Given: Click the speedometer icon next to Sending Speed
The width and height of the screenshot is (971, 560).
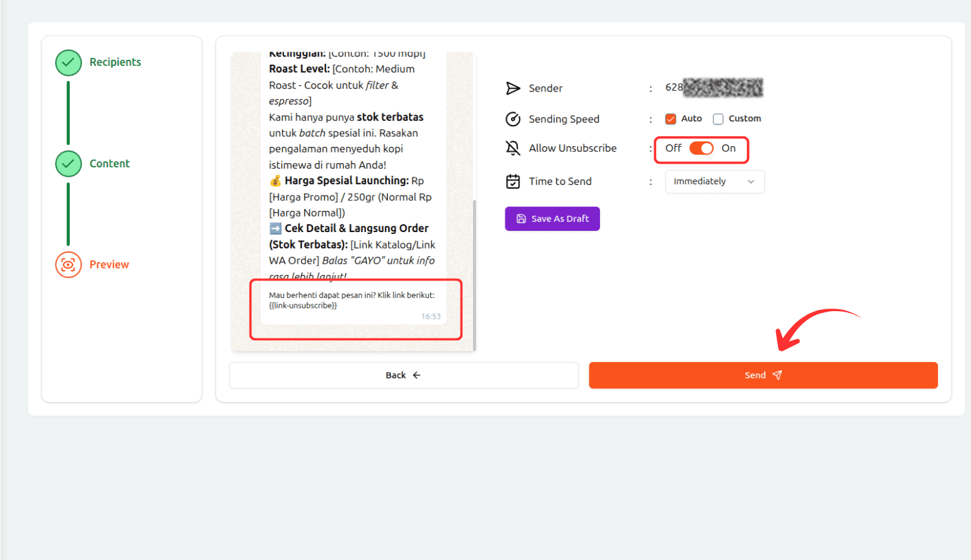Looking at the screenshot, I should (512, 119).
